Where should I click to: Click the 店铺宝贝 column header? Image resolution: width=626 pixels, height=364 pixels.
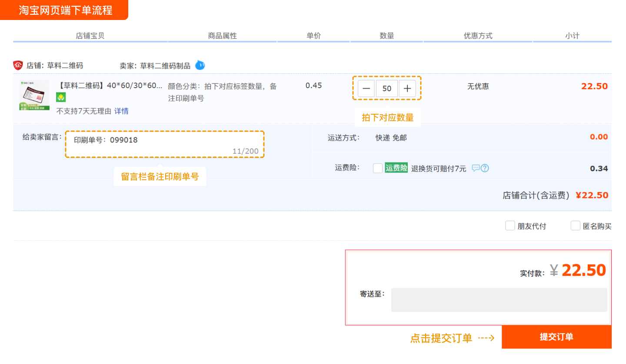tap(89, 36)
